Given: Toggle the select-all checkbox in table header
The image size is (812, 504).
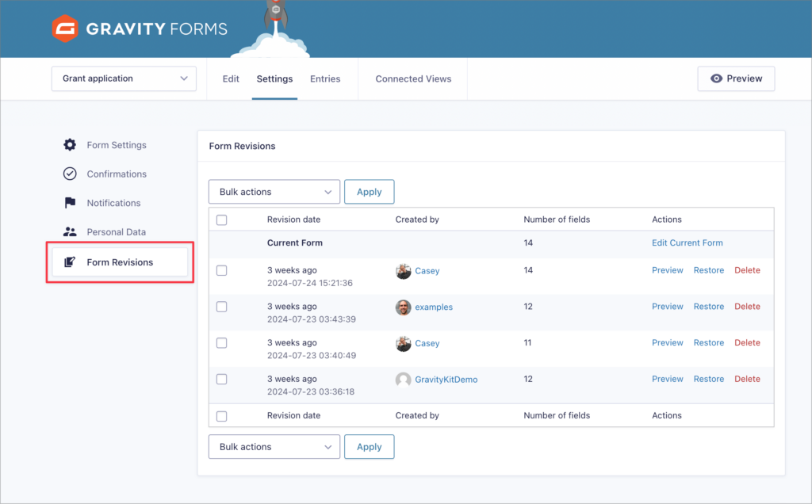Looking at the screenshot, I should [222, 220].
